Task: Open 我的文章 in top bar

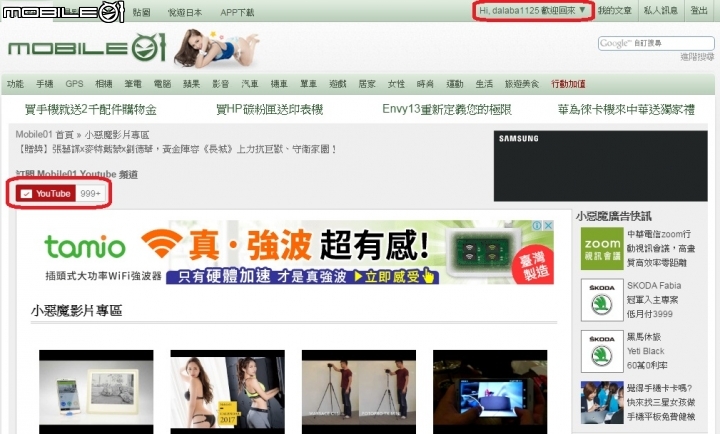Action: click(x=614, y=10)
